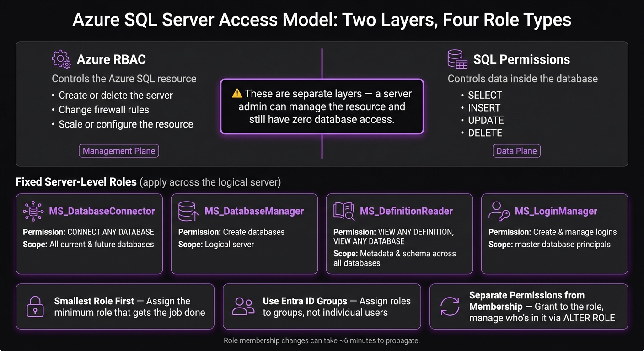This screenshot has height=351, width=644.
Task: Select the MS_LoginManager heading
Action: click(556, 211)
